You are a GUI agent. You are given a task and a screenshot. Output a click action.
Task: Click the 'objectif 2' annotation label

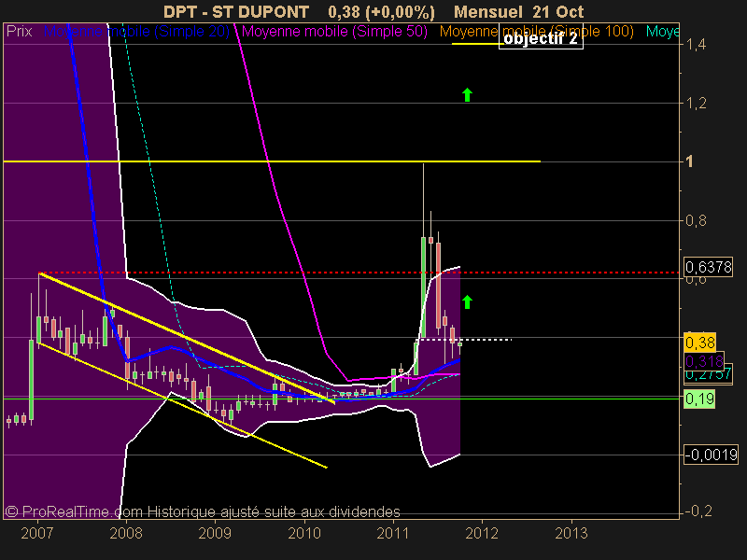(541, 38)
